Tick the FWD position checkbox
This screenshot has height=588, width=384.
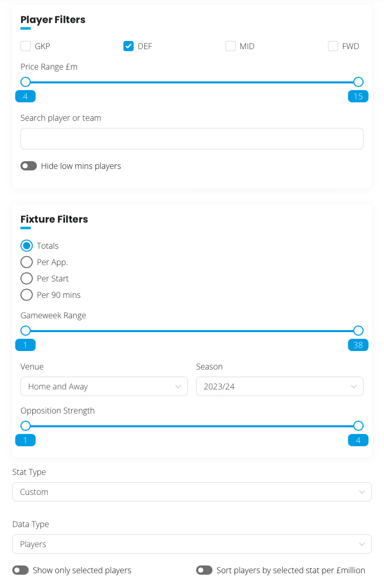click(x=333, y=47)
